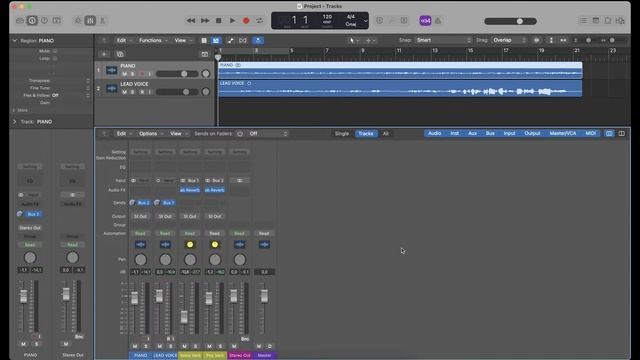Click the PIANO track header icon
The width and height of the screenshot is (640, 360).
[111, 70]
